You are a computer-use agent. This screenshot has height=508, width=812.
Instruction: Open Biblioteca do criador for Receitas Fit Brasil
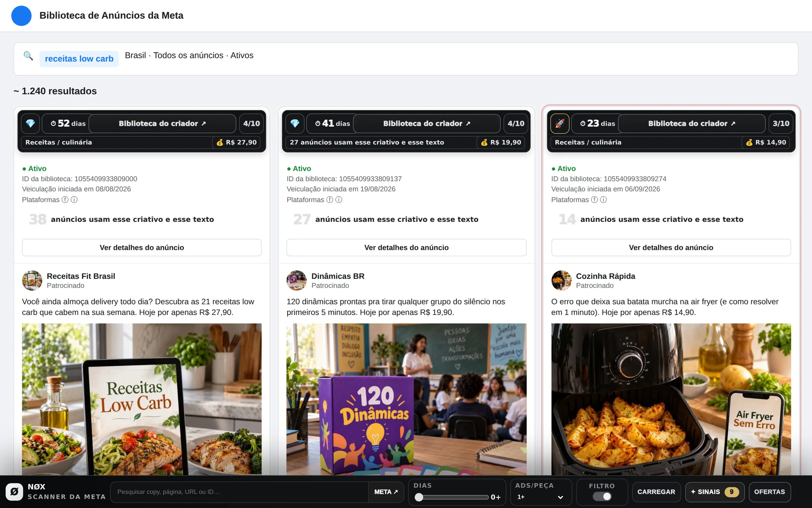162,124
